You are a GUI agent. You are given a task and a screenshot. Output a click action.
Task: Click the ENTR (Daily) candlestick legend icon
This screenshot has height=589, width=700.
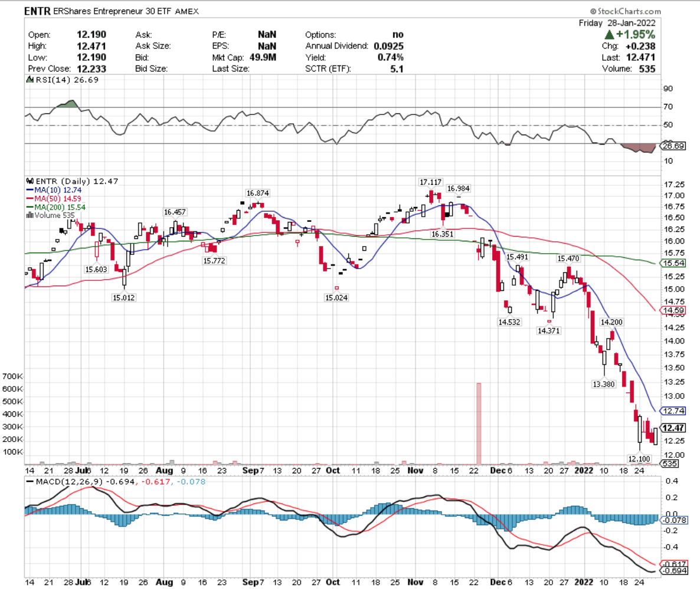tap(30, 181)
